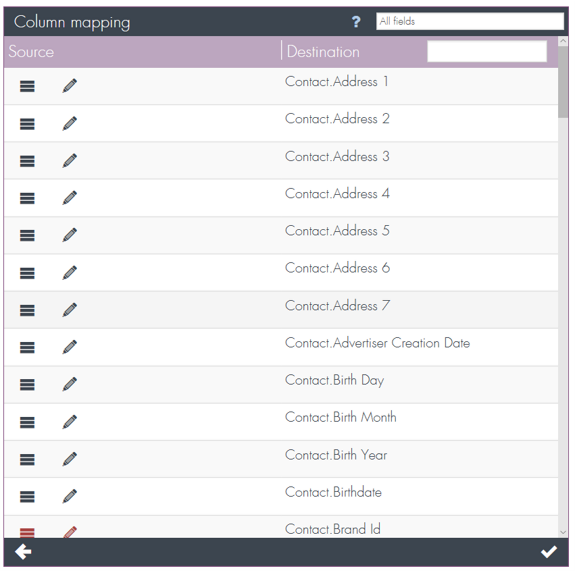Edit source for Contact.Address 5 with pencil
The height and width of the screenshot is (571, 575).
point(70,235)
